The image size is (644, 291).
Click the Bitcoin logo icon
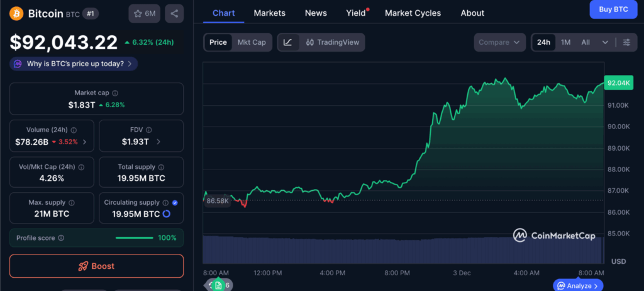pos(16,13)
